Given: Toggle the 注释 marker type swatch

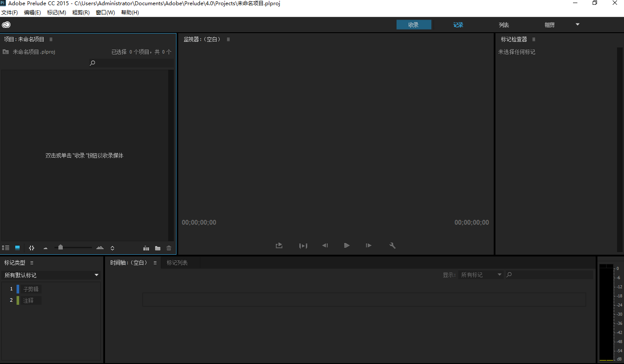Looking at the screenshot, I should pos(18,300).
